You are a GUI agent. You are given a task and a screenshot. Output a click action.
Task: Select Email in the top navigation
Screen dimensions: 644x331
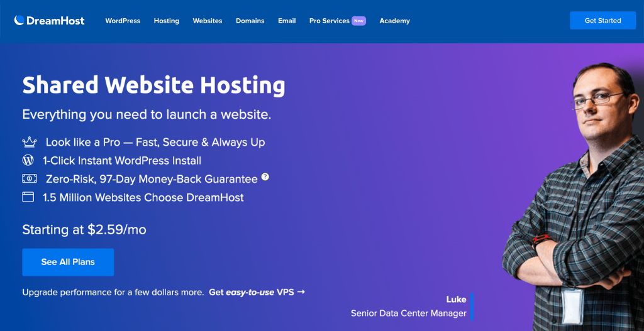(x=287, y=21)
